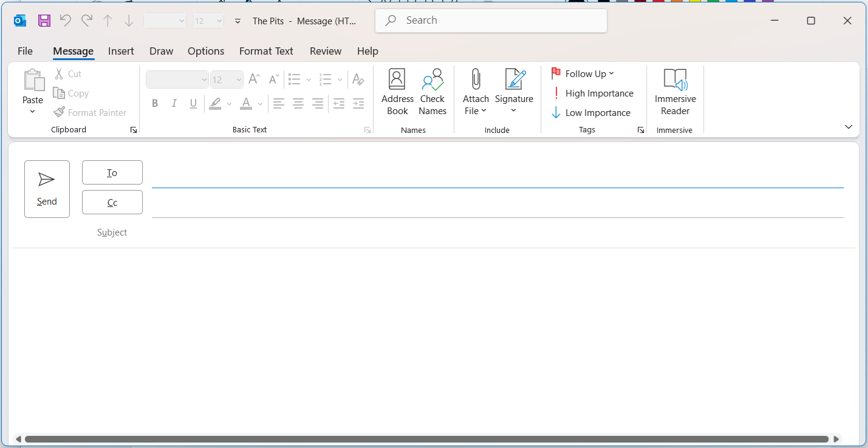Click the Undo arrow icon
This screenshot has width=868, height=448.
[66, 21]
